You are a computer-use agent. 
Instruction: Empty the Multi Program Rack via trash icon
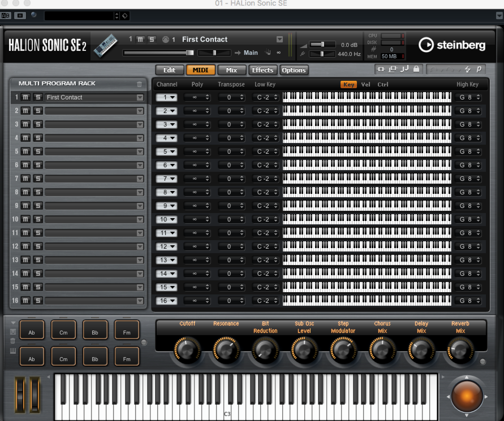point(139,84)
